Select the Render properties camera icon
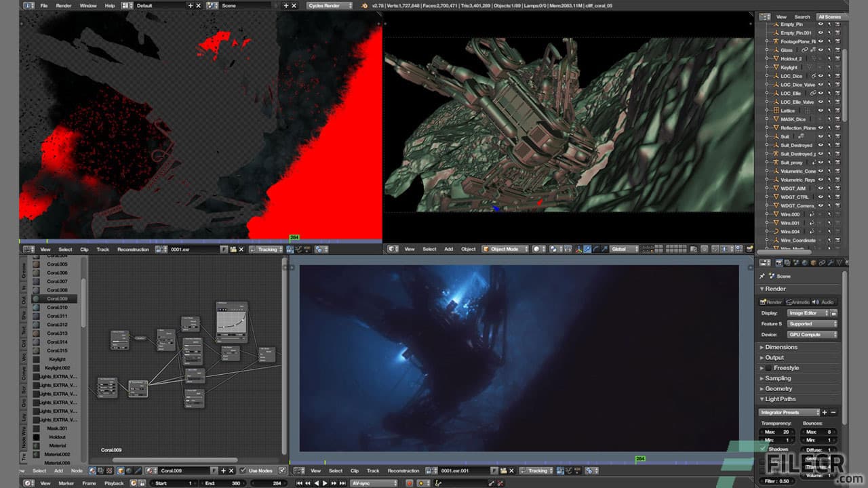This screenshot has width=868, height=488. 778,263
